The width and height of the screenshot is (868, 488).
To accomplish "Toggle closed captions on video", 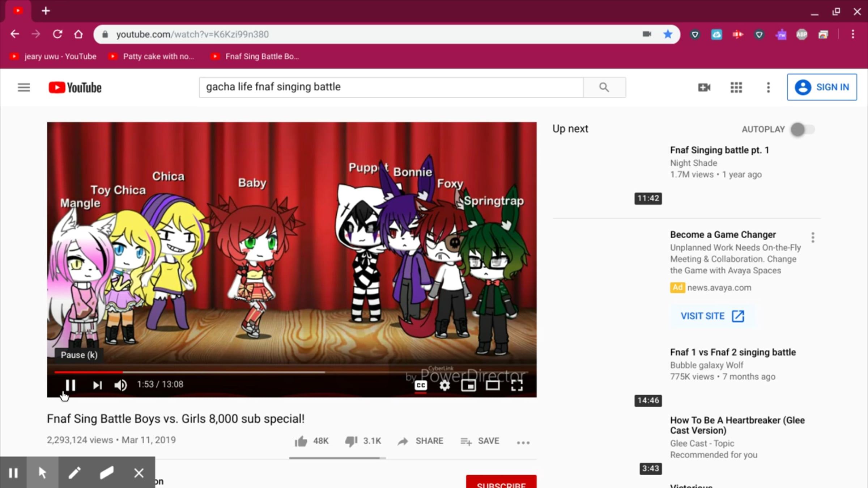I will [421, 385].
